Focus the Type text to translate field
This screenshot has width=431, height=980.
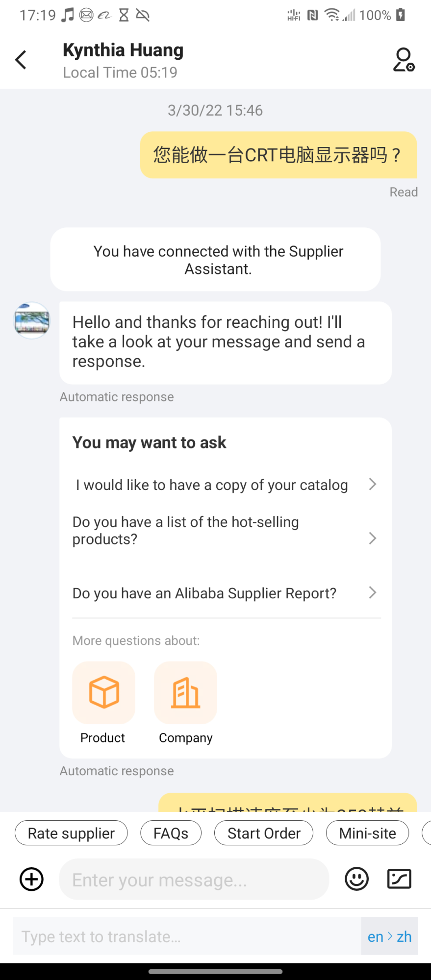186,936
